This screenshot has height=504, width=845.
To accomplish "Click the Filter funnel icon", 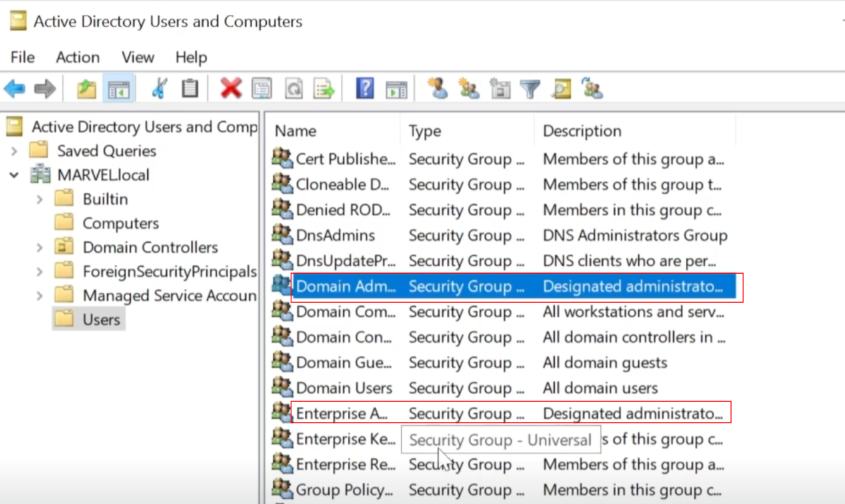I will coord(530,89).
